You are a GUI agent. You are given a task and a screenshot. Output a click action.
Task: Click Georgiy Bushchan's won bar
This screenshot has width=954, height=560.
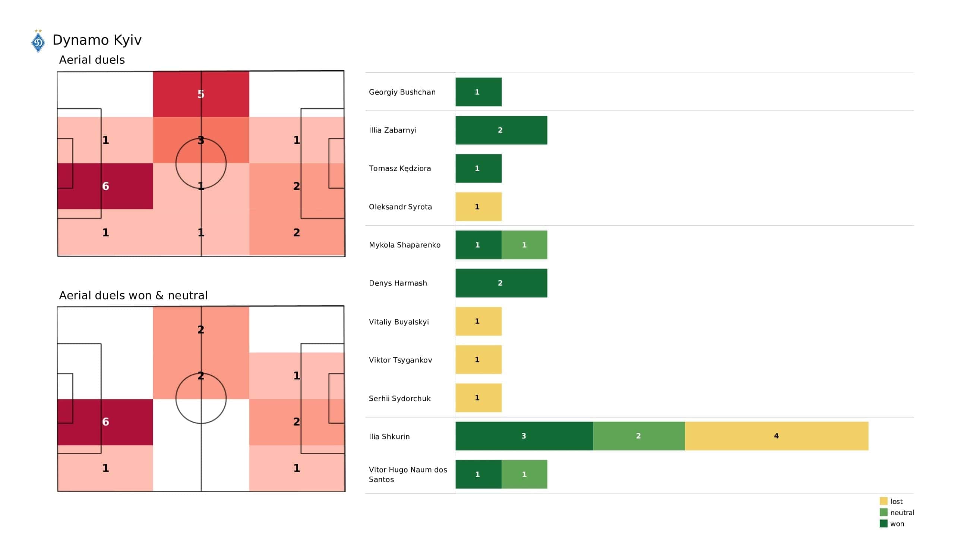point(478,92)
